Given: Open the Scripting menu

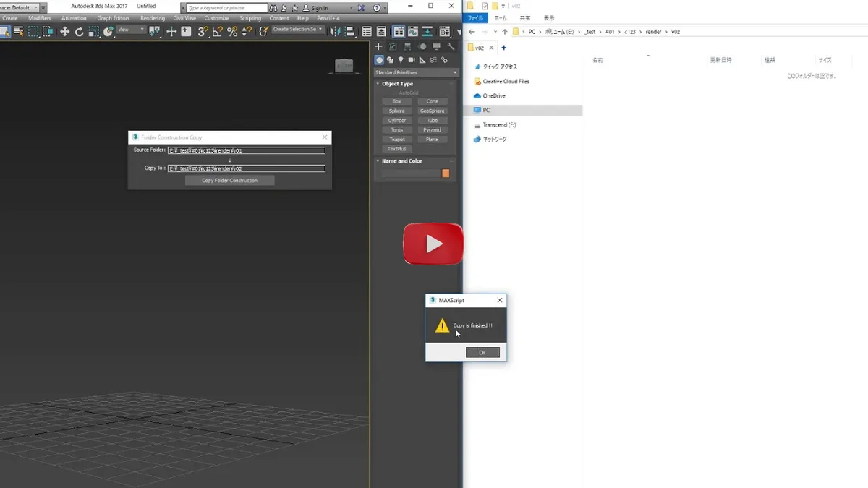Looking at the screenshot, I should tap(250, 18).
